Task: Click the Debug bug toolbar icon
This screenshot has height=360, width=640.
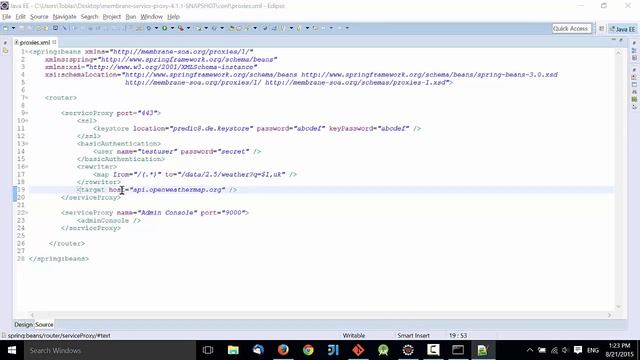Action: (x=149, y=28)
